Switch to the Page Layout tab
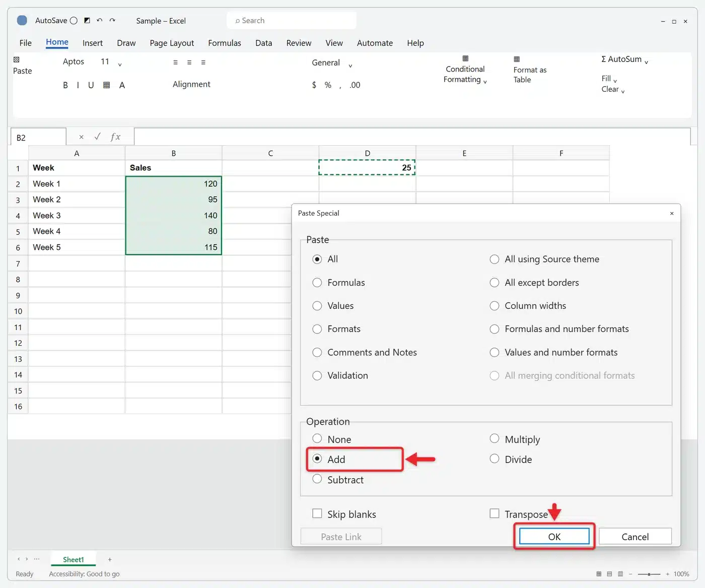 172,43
